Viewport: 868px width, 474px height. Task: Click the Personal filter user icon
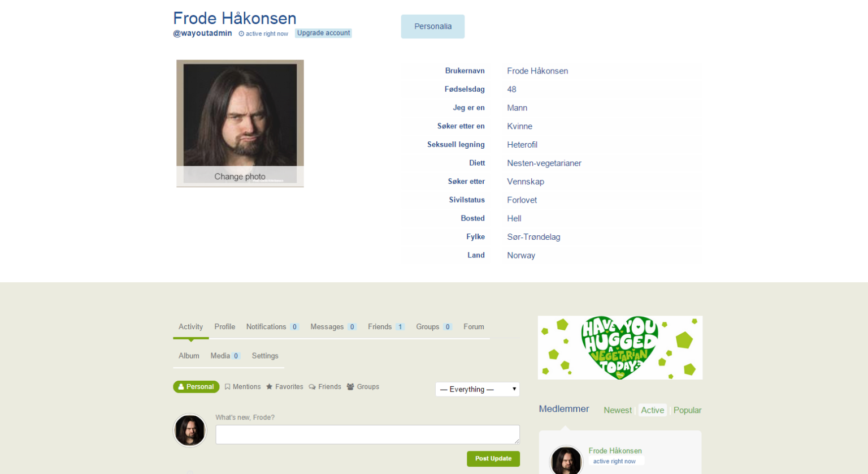point(181,387)
